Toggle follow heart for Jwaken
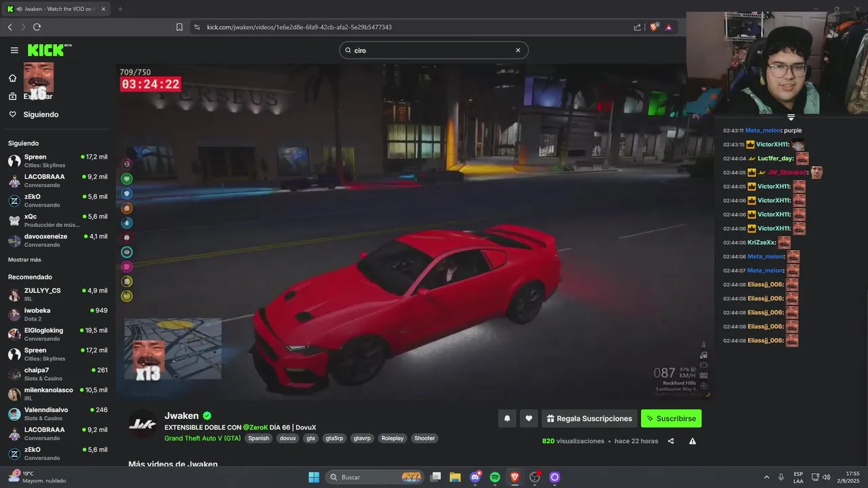The image size is (868, 488). pyautogui.click(x=529, y=419)
